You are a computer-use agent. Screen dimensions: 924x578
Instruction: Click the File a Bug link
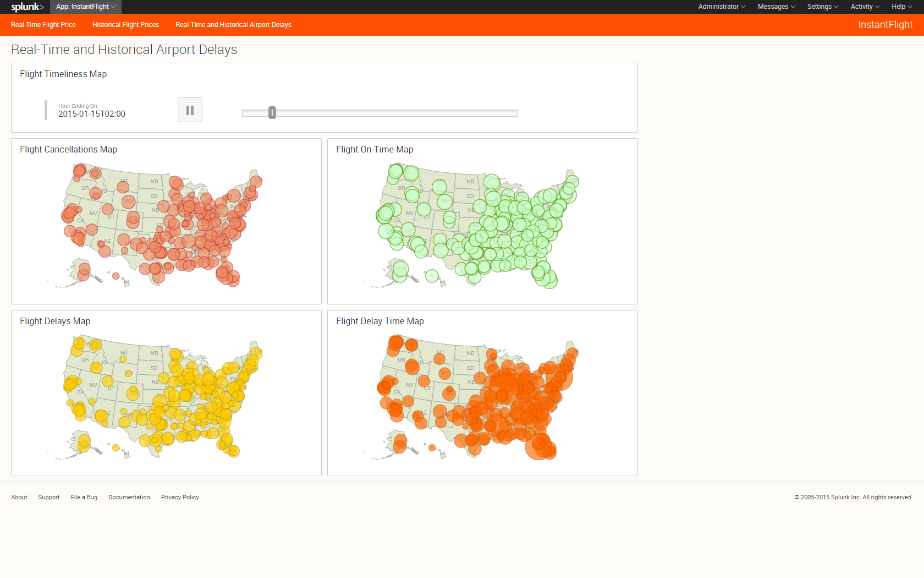84,497
